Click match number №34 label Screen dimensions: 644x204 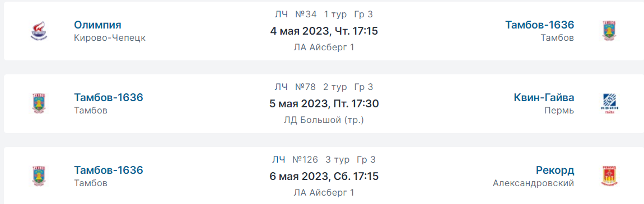306,15
